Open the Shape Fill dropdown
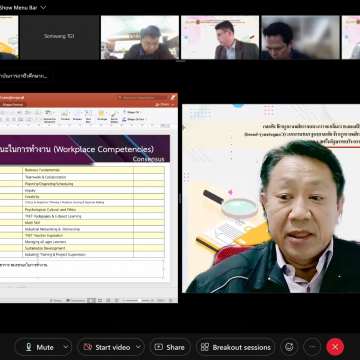The width and height of the screenshot is (360, 360). pos(132,112)
